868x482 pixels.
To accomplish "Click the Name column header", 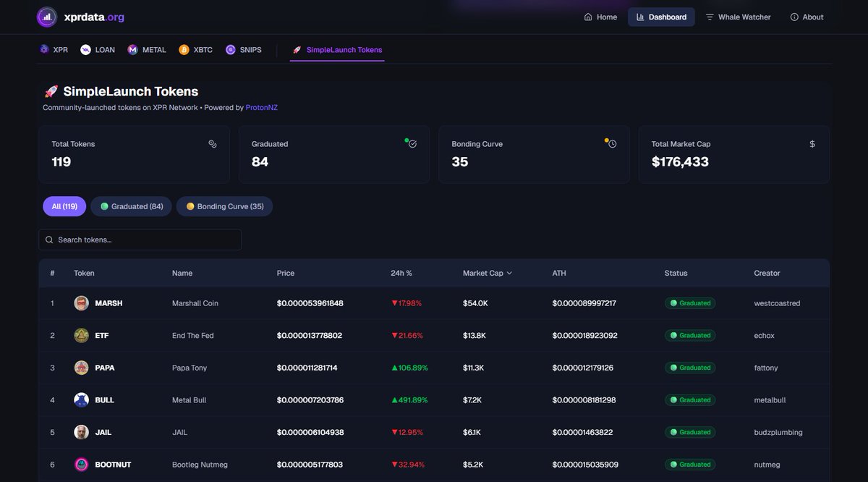I will [182, 273].
